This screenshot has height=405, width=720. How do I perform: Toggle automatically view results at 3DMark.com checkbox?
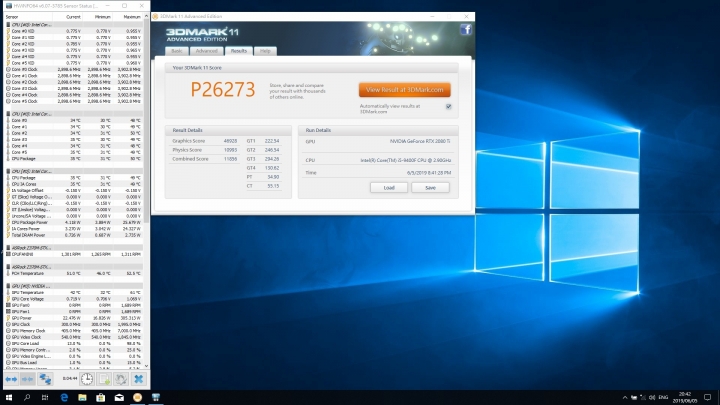449,107
